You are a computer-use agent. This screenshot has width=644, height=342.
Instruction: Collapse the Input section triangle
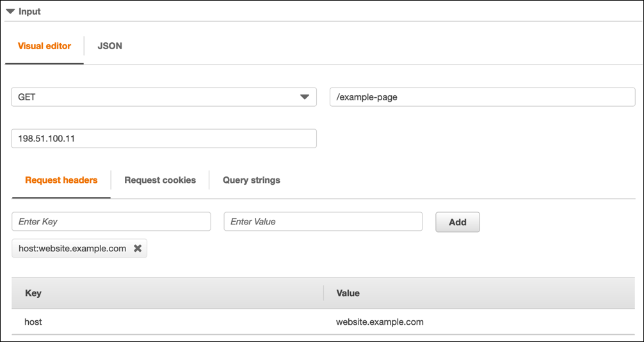tap(10, 12)
